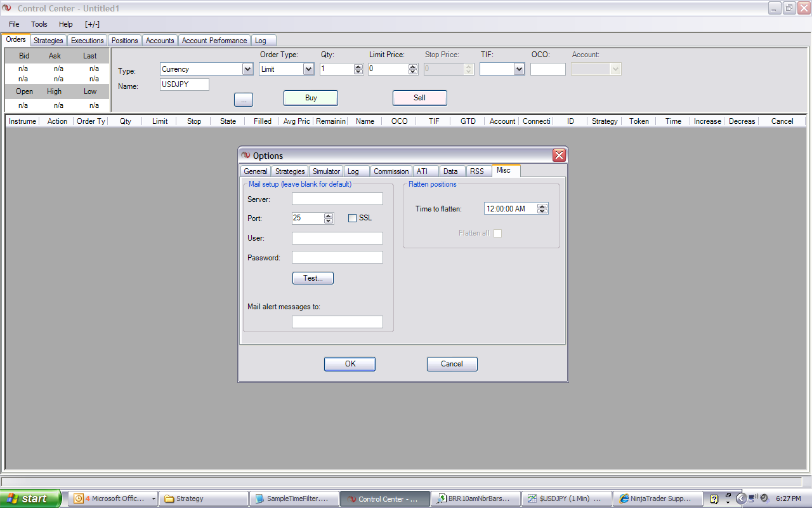The width and height of the screenshot is (812, 508).
Task: Confirm Options with the OK button
Action: [x=350, y=364]
